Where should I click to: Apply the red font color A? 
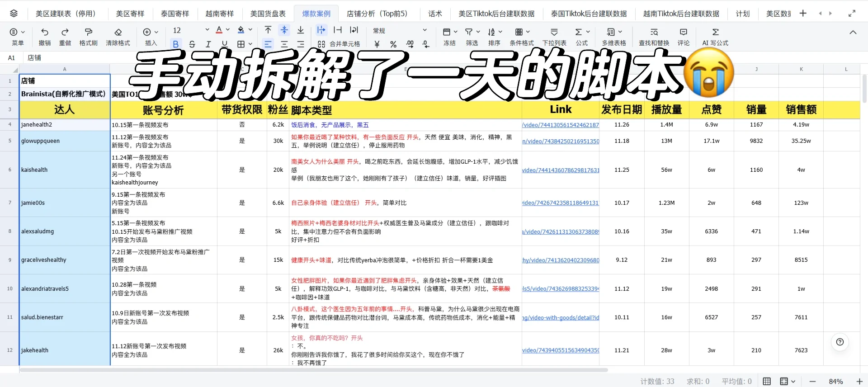(x=219, y=30)
